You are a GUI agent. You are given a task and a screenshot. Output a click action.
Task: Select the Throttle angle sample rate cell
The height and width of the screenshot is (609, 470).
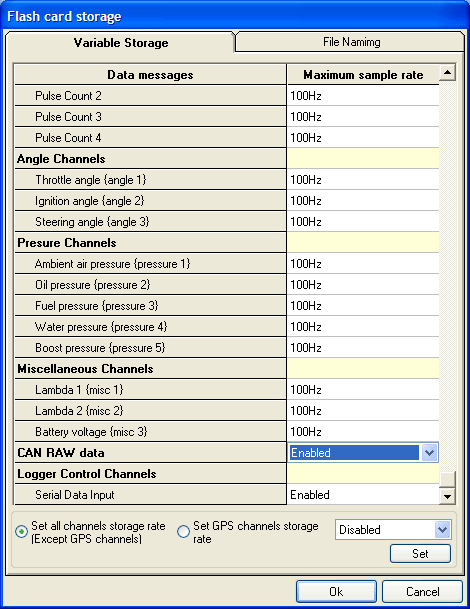point(363,180)
